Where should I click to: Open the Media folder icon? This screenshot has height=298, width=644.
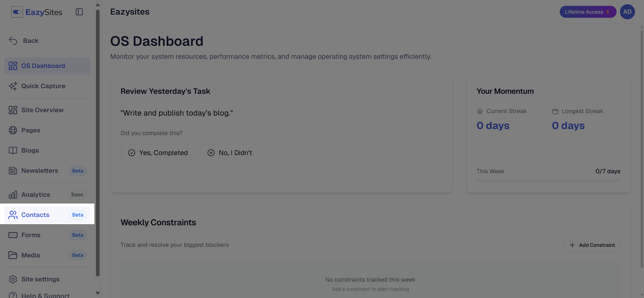point(13,255)
